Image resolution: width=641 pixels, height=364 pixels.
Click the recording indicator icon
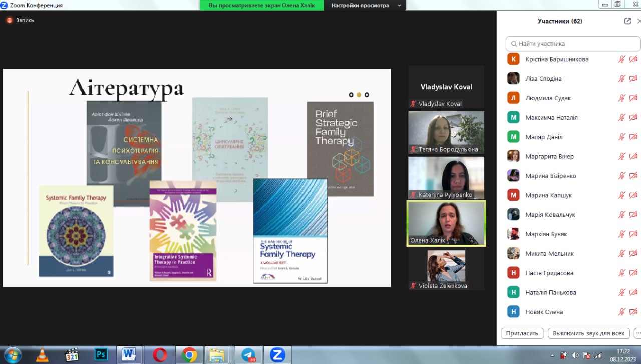[x=9, y=20]
